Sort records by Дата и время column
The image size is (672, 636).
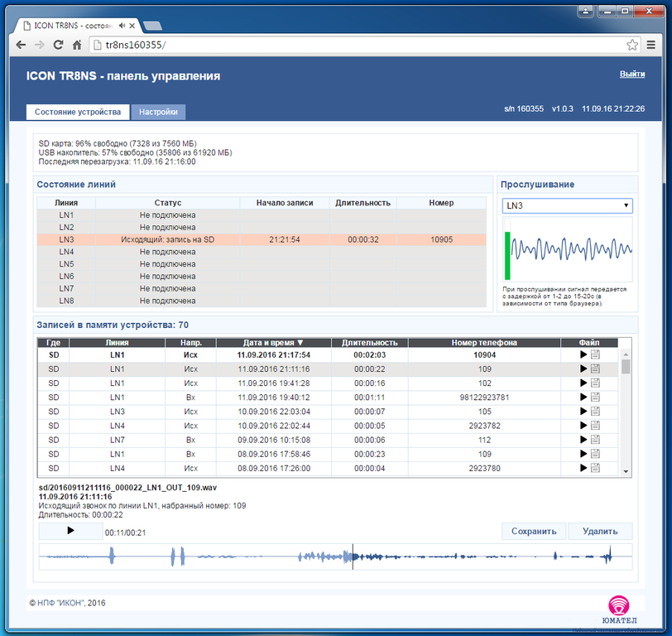(273, 343)
